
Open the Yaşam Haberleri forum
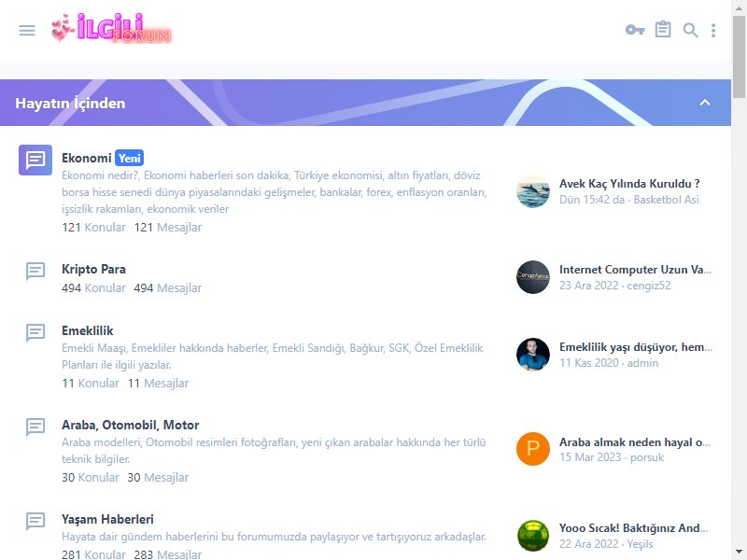click(107, 519)
